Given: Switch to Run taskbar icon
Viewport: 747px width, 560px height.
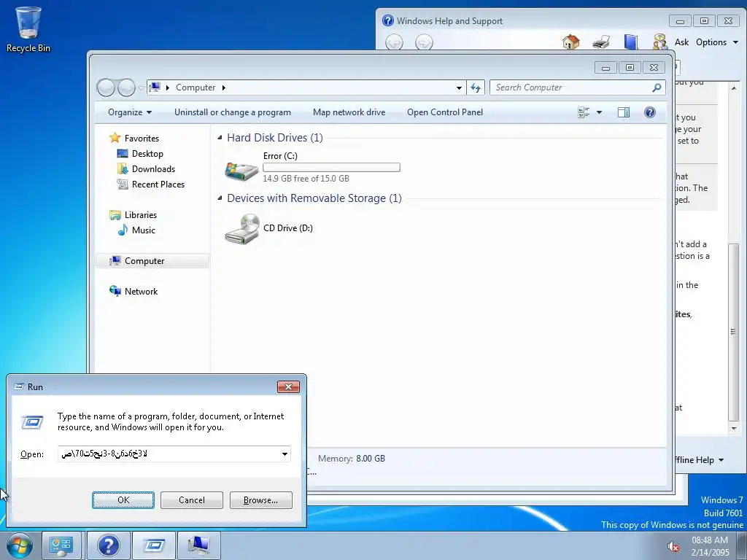Looking at the screenshot, I should (153, 545).
